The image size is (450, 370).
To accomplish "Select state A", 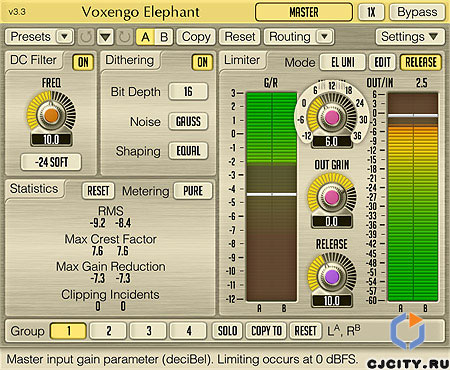I will click(x=145, y=37).
